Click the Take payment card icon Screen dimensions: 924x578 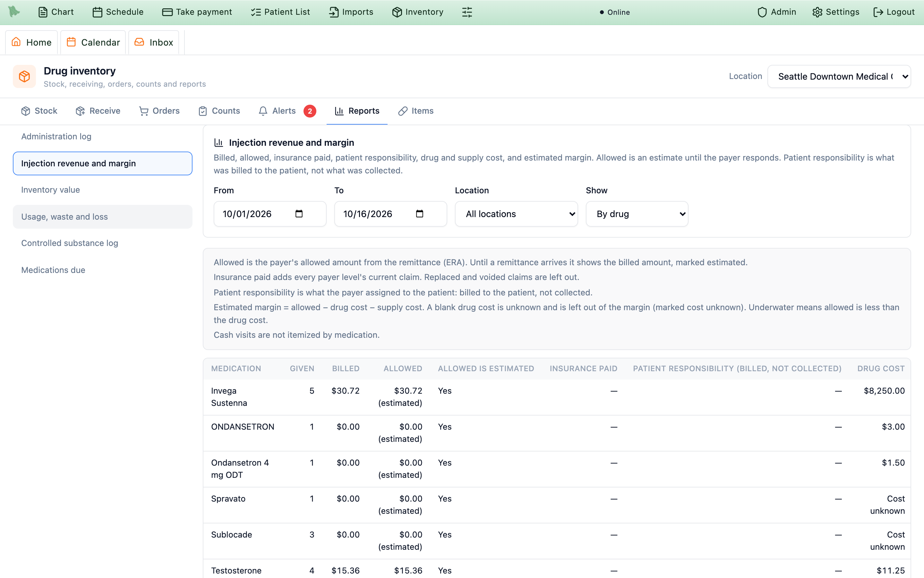[167, 12]
